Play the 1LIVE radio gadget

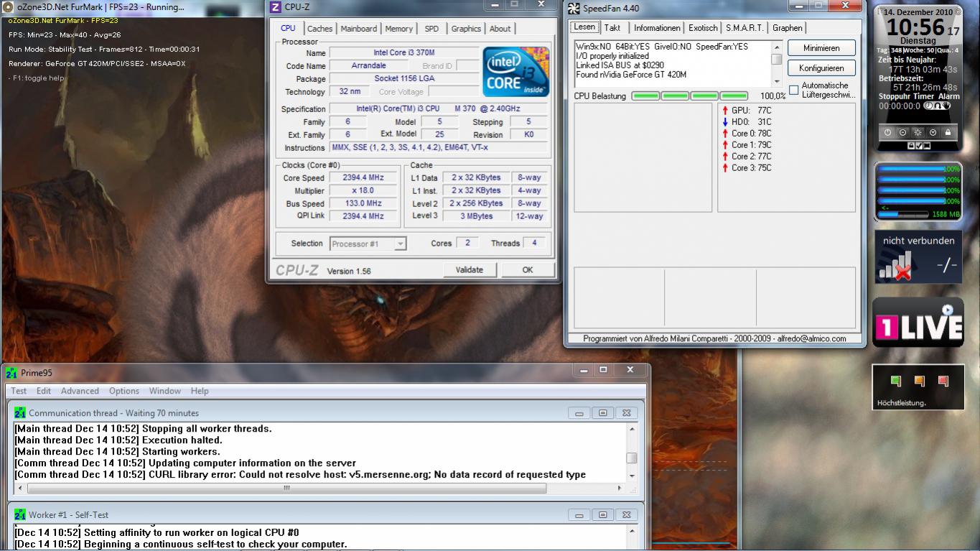[948, 310]
